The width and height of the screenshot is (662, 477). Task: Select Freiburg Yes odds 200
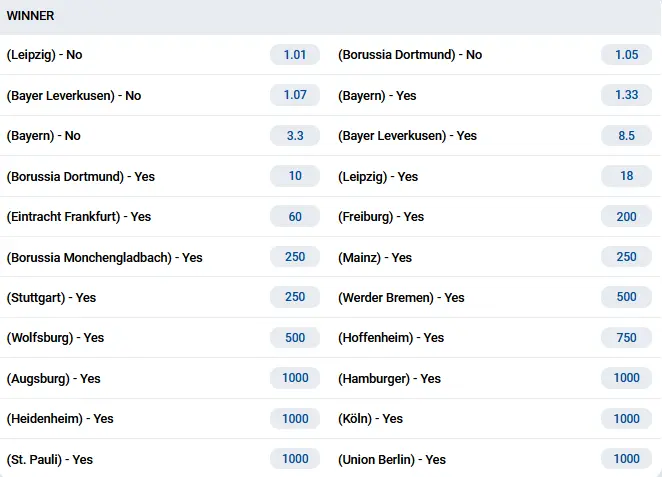[626, 216]
